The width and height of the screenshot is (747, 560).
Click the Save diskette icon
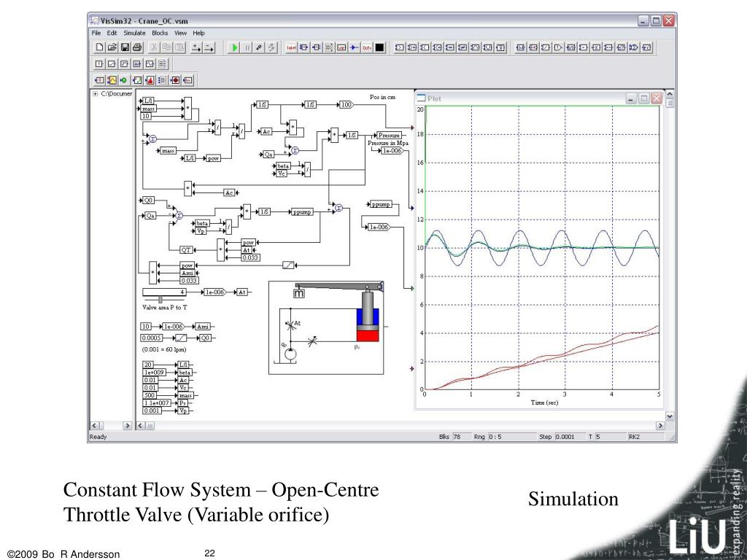(125, 47)
